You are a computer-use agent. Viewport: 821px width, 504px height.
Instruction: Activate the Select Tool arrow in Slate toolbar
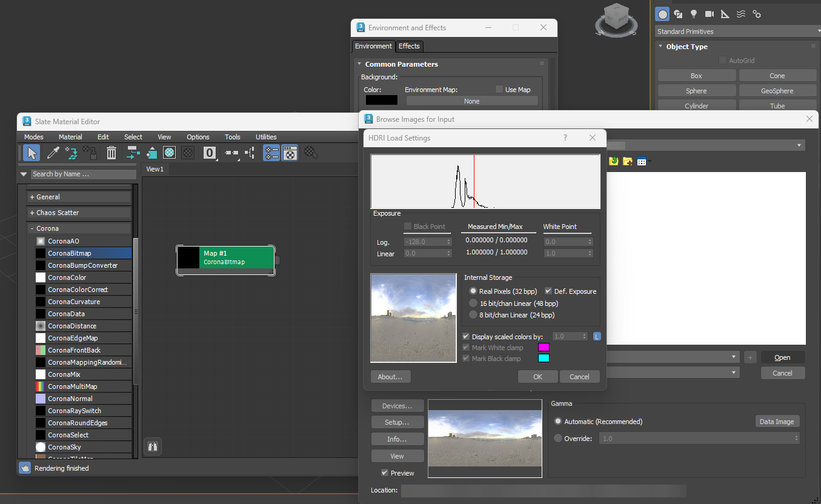pos(32,153)
